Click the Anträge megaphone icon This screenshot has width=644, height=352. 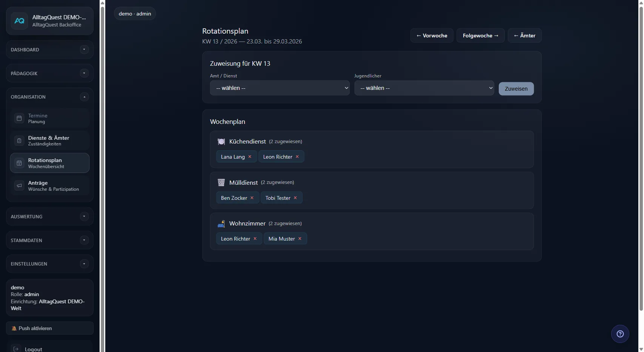(x=19, y=185)
